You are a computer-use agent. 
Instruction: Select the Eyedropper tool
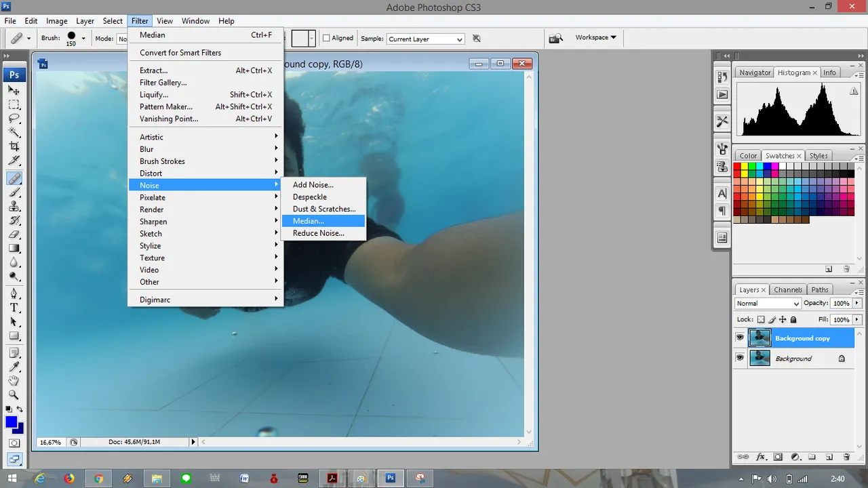coord(14,367)
